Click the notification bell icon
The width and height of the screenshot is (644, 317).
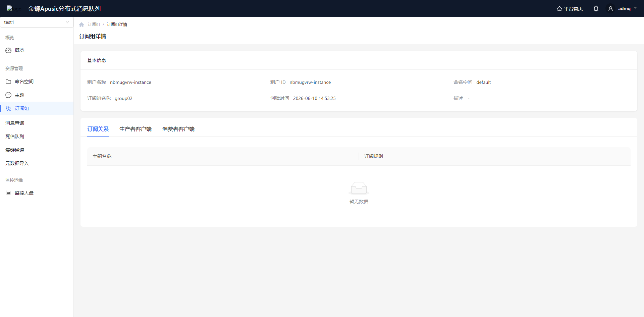click(596, 8)
